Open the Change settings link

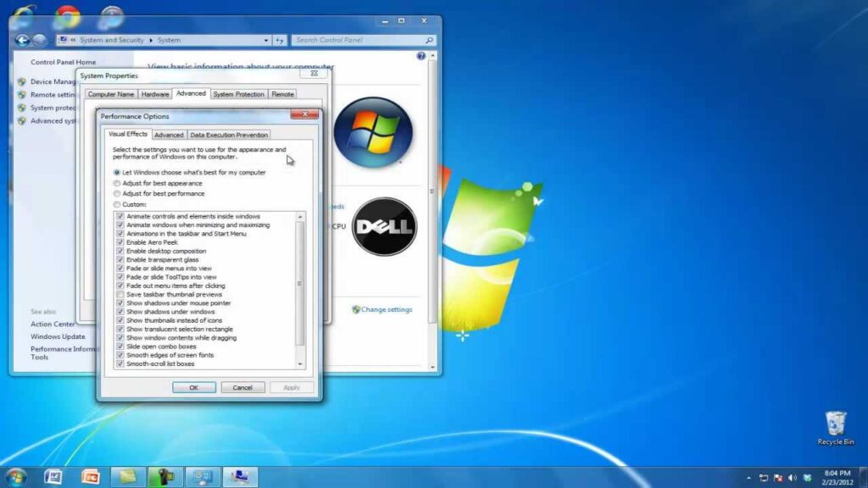tap(387, 309)
